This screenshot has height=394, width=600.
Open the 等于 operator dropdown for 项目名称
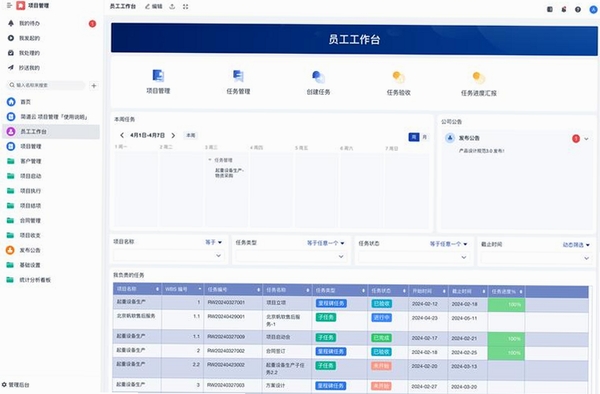214,242
